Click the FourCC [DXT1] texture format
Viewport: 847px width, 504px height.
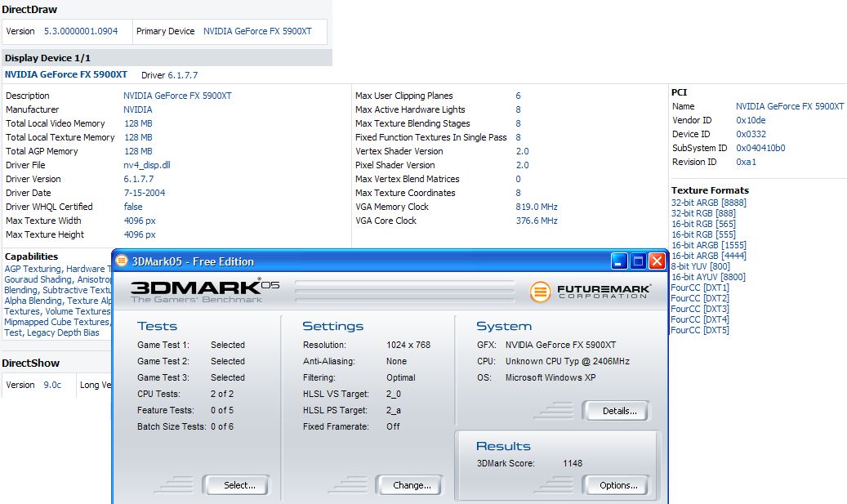coord(699,288)
